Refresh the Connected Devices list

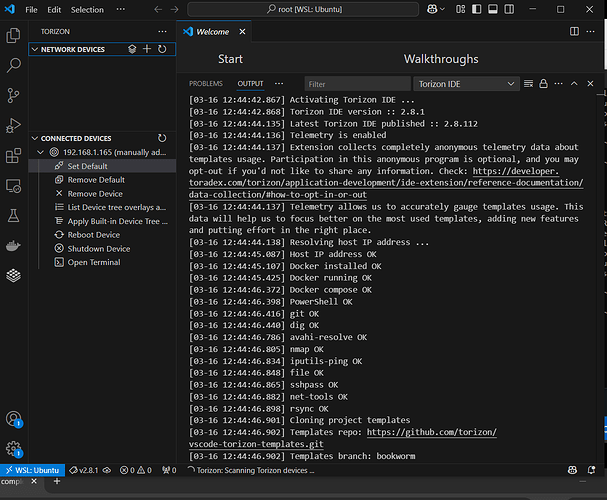[162, 138]
